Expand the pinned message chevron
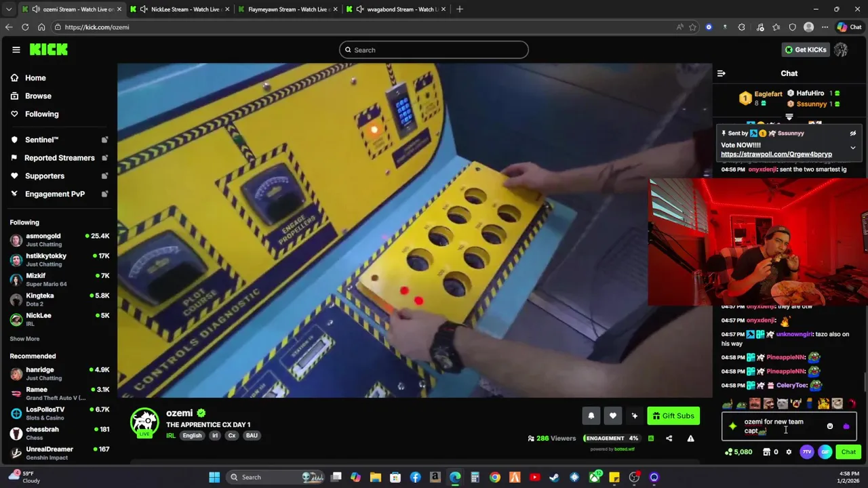 pos(853,148)
